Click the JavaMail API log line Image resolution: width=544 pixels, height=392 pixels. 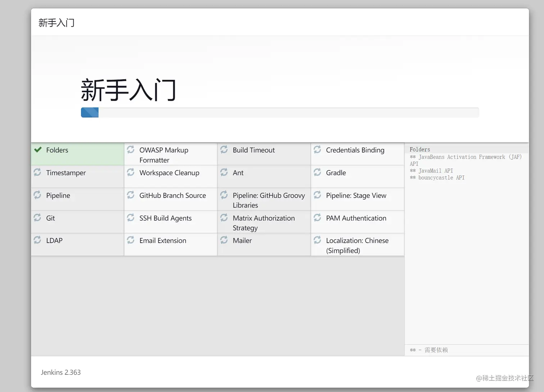tap(431, 171)
